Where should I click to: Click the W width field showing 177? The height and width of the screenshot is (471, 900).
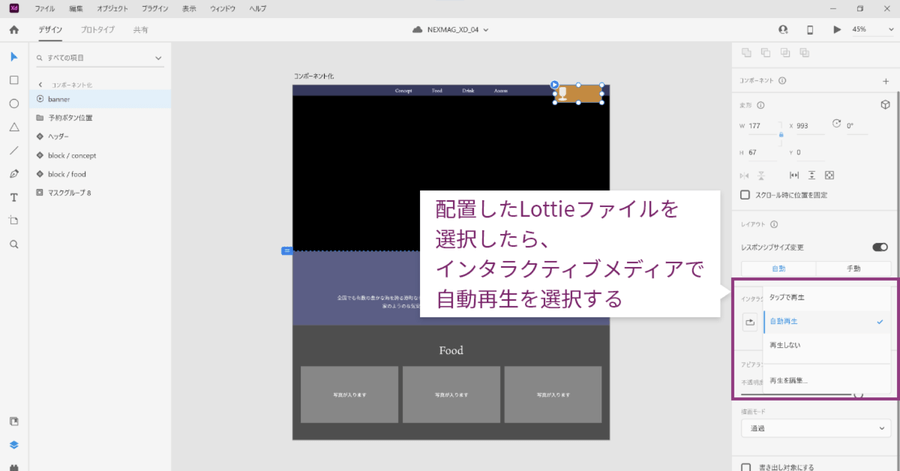[x=764, y=126]
